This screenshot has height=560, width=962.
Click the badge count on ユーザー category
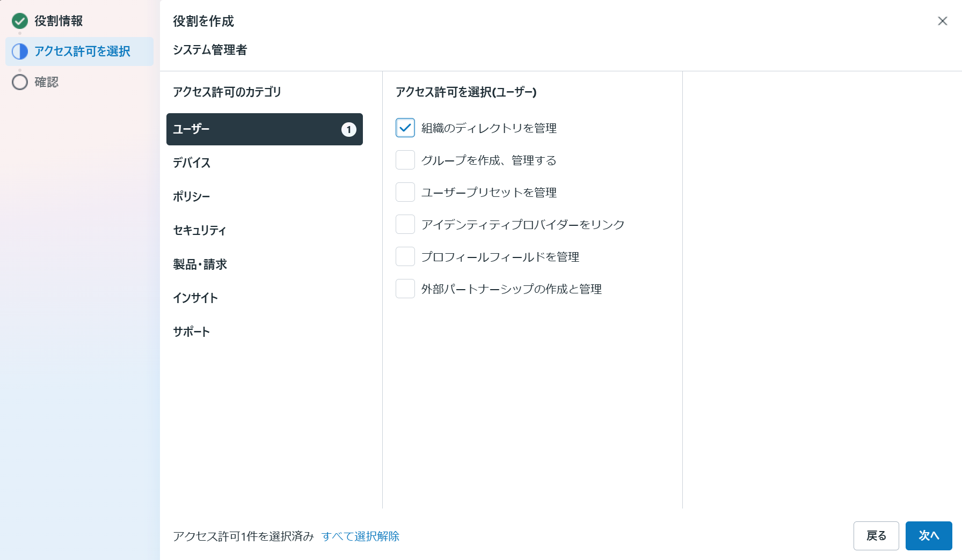click(348, 129)
